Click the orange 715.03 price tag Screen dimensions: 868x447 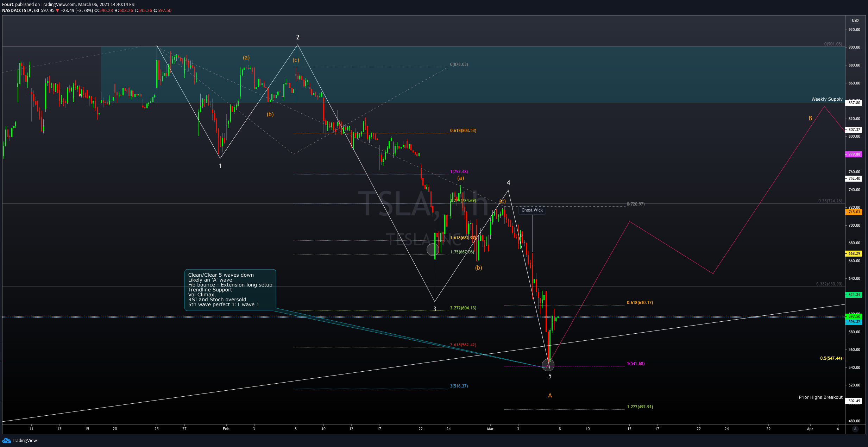click(x=854, y=212)
